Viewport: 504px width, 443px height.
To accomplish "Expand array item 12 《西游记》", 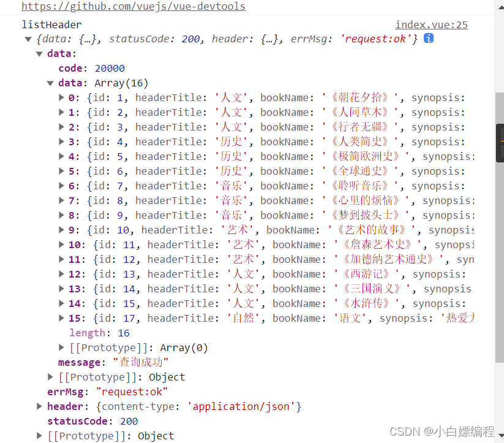I will coord(61,274).
